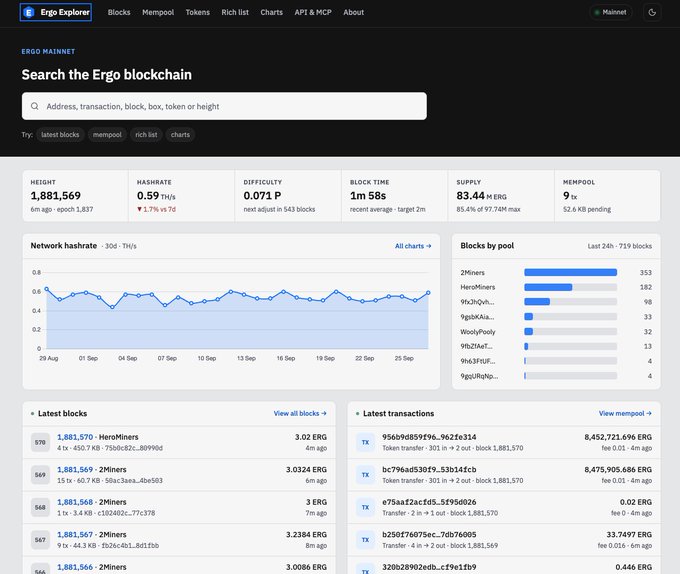
Task: Open the Mempool nav item
Action: [x=158, y=13]
